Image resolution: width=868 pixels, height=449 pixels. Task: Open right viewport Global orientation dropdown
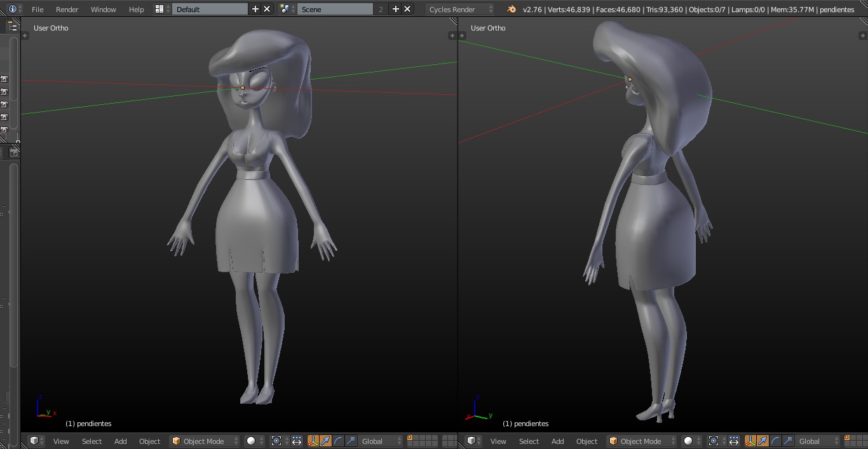[x=818, y=441]
